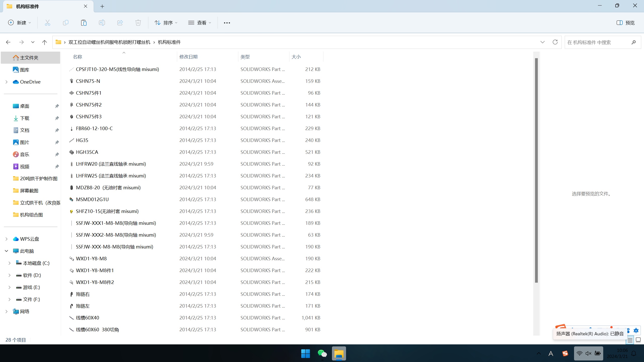Toggle the Preview pane button
Screen dimensions: 644x362
[625, 23]
